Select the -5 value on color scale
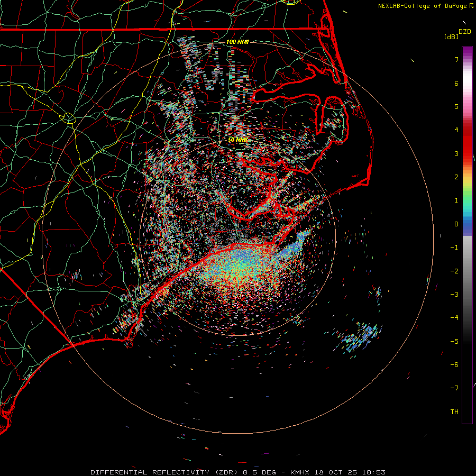The height and width of the screenshot is (476, 476). click(x=454, y=342)
